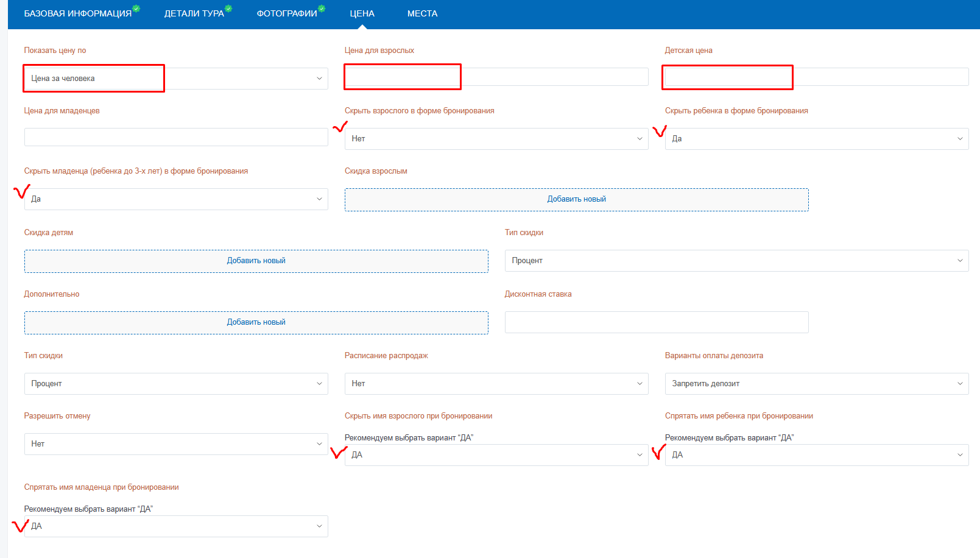Select the МЕСТА tab

pyautogui.click(x=422, y=13)
